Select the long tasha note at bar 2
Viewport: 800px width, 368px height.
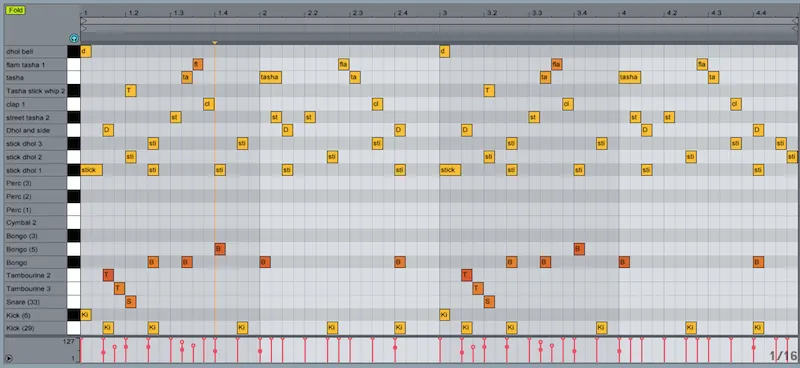(270, 78)
